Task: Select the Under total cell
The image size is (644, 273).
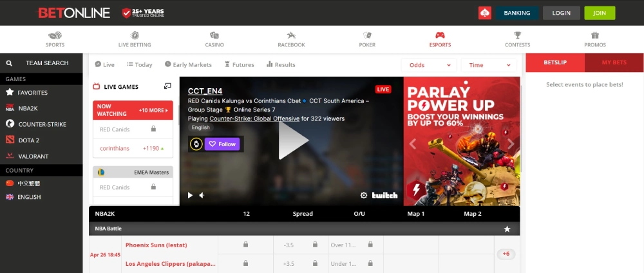Action: coord(355,263)
